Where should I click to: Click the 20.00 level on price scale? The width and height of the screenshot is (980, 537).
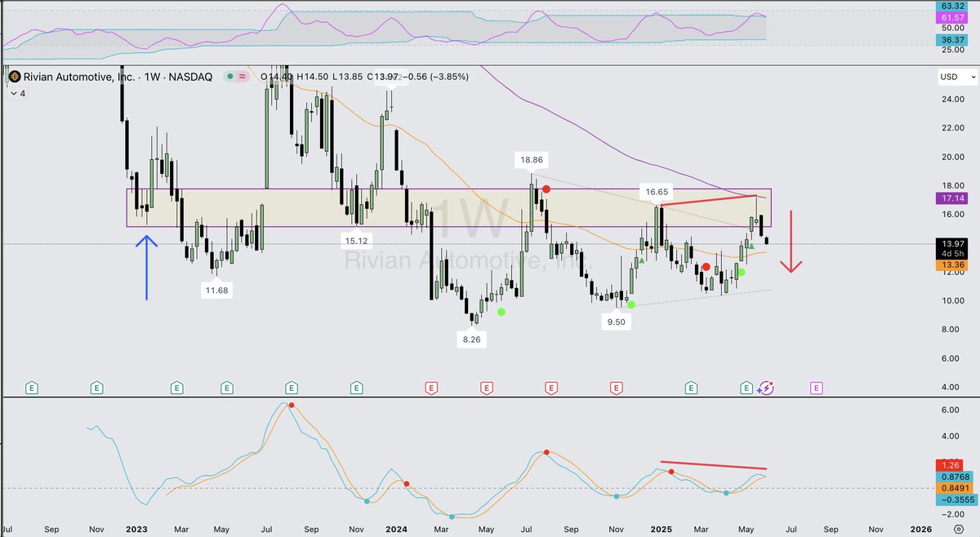[954, 157]
